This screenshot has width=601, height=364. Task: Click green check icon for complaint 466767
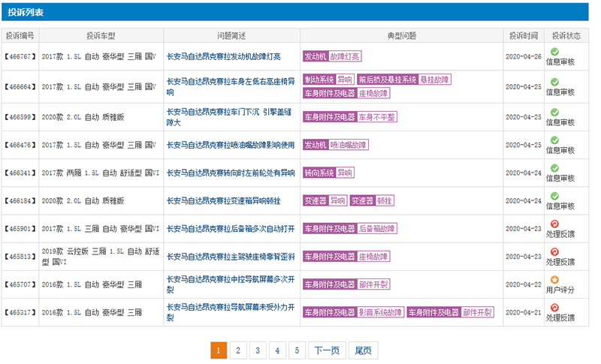554,52
